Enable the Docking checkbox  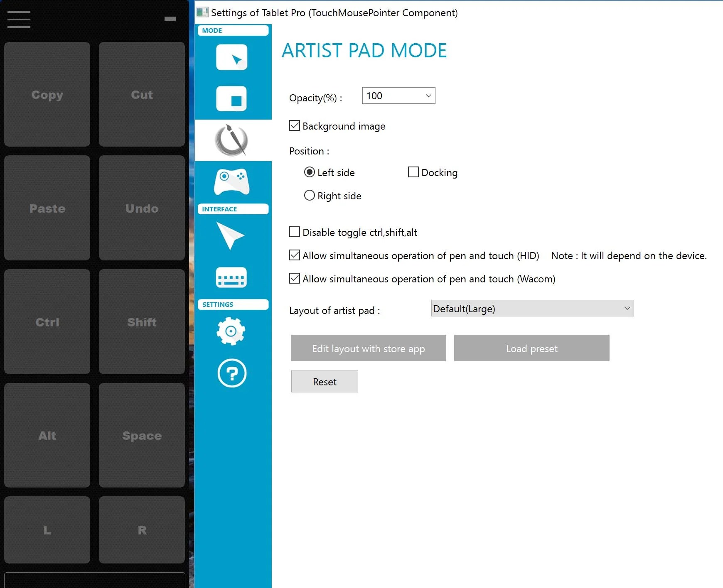click(413, 172)
